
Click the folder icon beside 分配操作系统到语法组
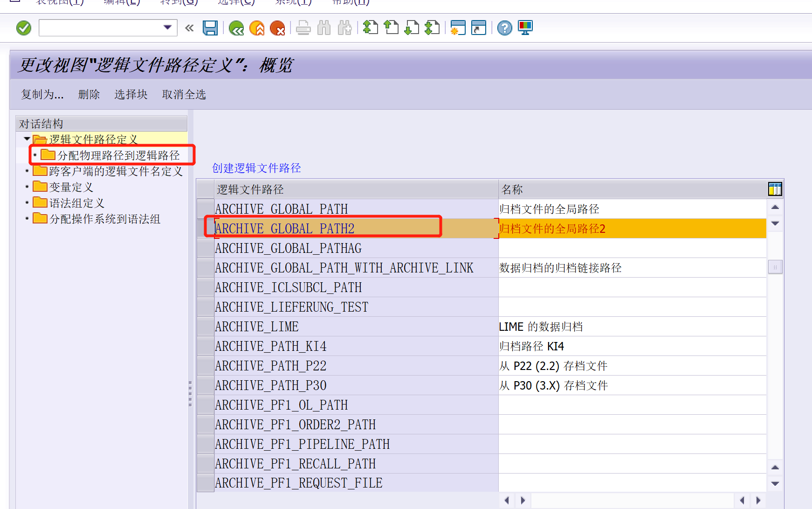(x=40, y=218)
